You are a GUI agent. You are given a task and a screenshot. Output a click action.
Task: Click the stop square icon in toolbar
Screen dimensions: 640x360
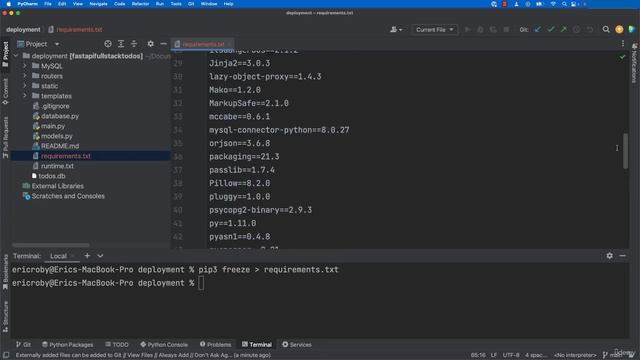pos(506,29)
